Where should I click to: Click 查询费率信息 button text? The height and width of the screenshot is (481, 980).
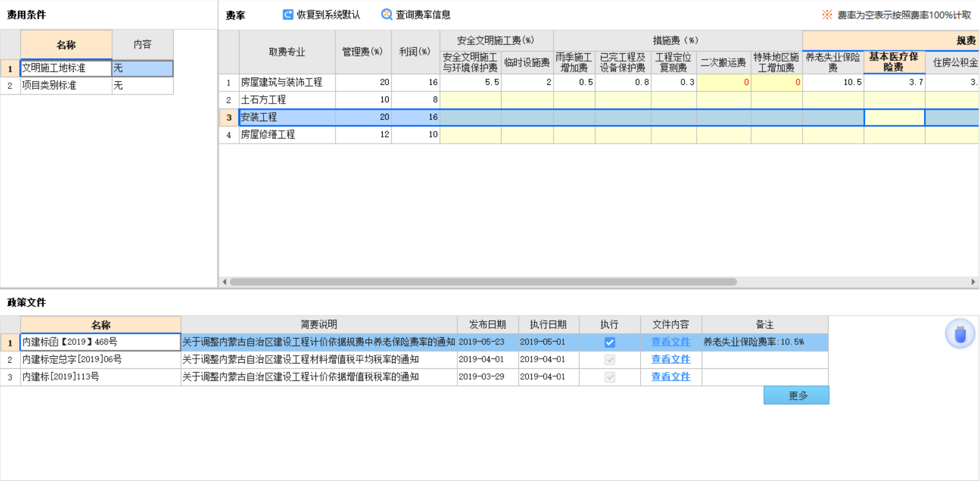click(423, 15)
